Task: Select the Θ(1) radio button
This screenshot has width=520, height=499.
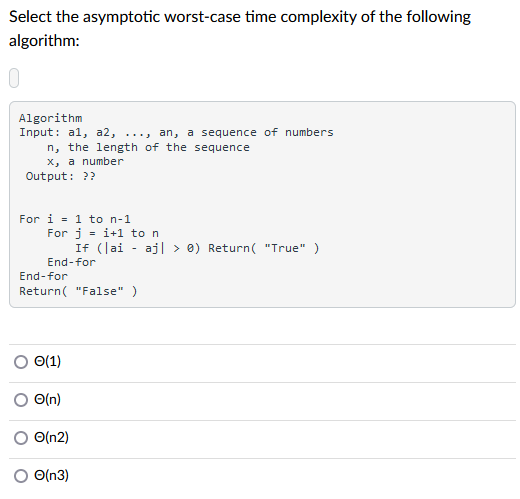Action: pos(21,362)
